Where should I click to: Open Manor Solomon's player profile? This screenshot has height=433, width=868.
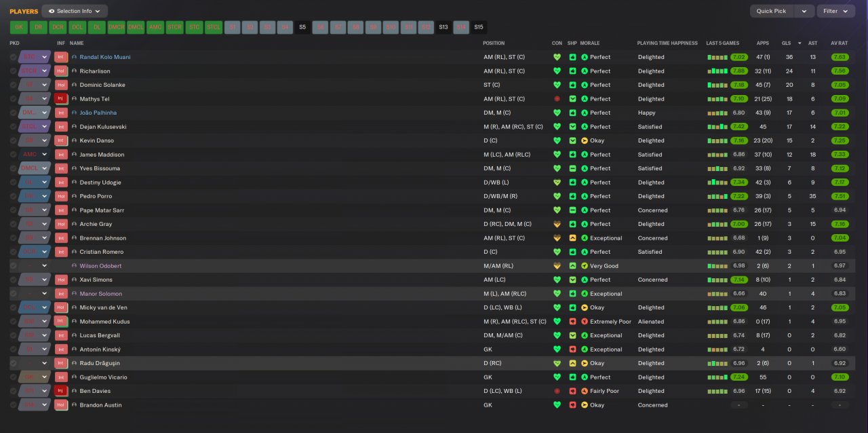[x=101, y=294]
